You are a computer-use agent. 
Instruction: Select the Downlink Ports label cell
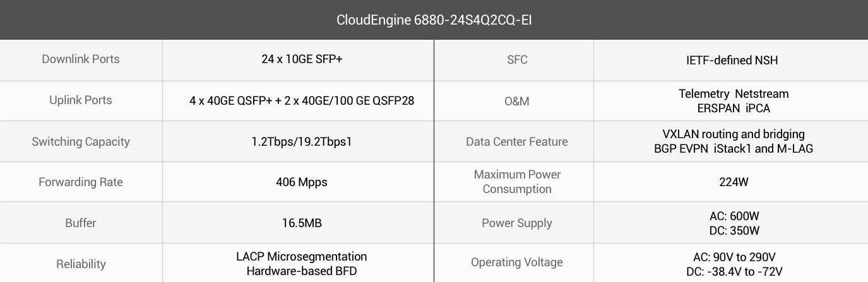click(x=81, y=59)
